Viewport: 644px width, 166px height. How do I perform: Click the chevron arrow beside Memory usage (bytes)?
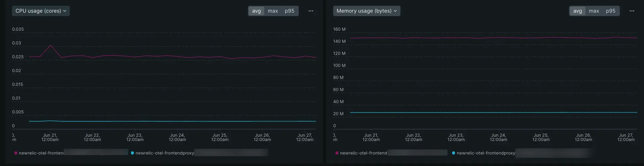tap(395, 11)
